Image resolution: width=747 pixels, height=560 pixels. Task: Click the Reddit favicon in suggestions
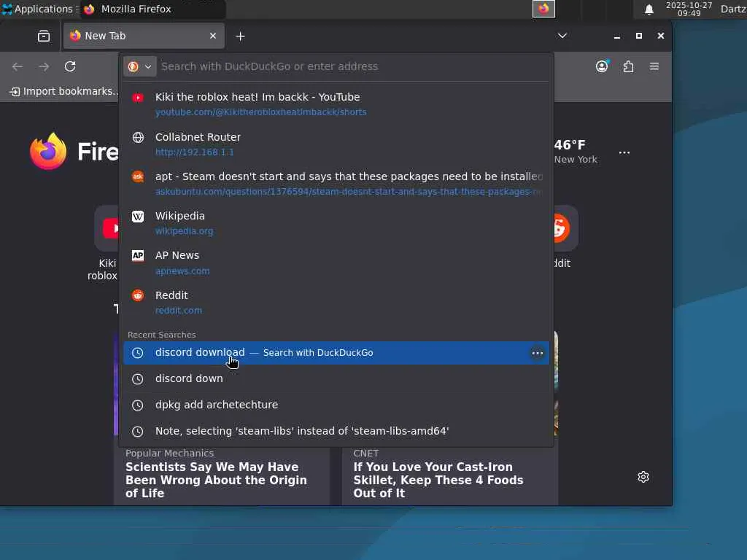138,296
